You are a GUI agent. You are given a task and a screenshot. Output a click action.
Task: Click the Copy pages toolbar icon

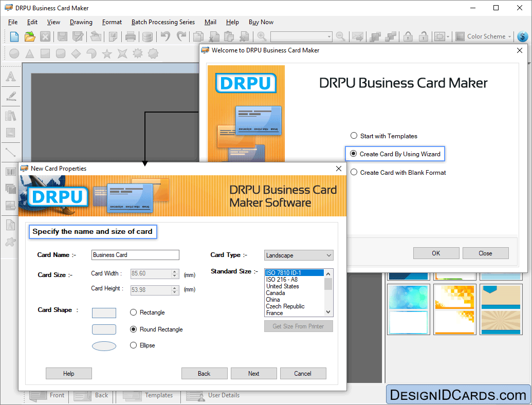click(x=198, y=36)
